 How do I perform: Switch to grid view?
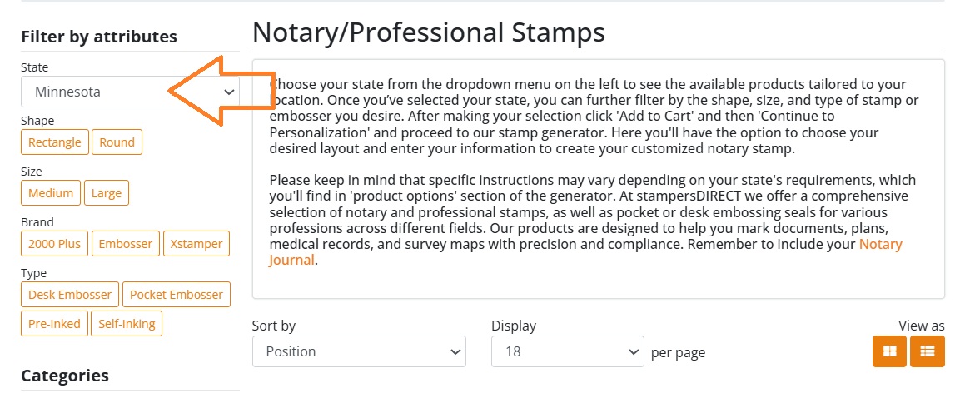pos(889,351)
